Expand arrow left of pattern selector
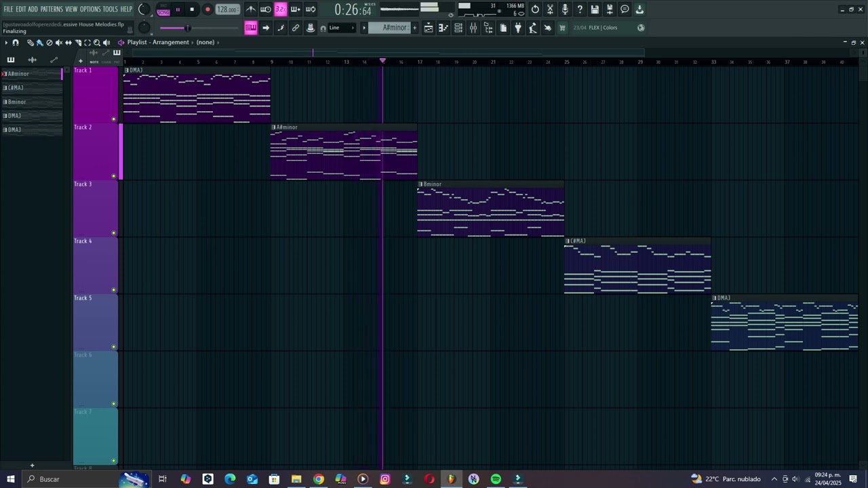Image resolution: width=868 pixels, height=488 pixels. pyautogui.click(x=364, y=28)
